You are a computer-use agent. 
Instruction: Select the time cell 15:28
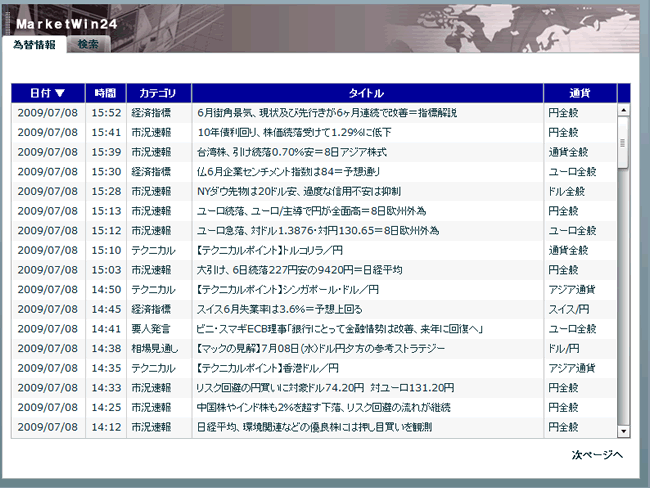106,191
